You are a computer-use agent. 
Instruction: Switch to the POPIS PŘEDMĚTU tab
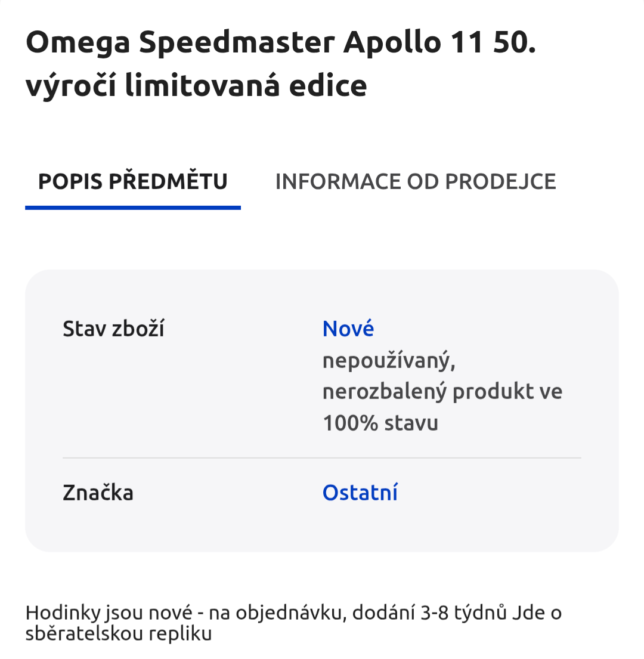tap(133, 181)
